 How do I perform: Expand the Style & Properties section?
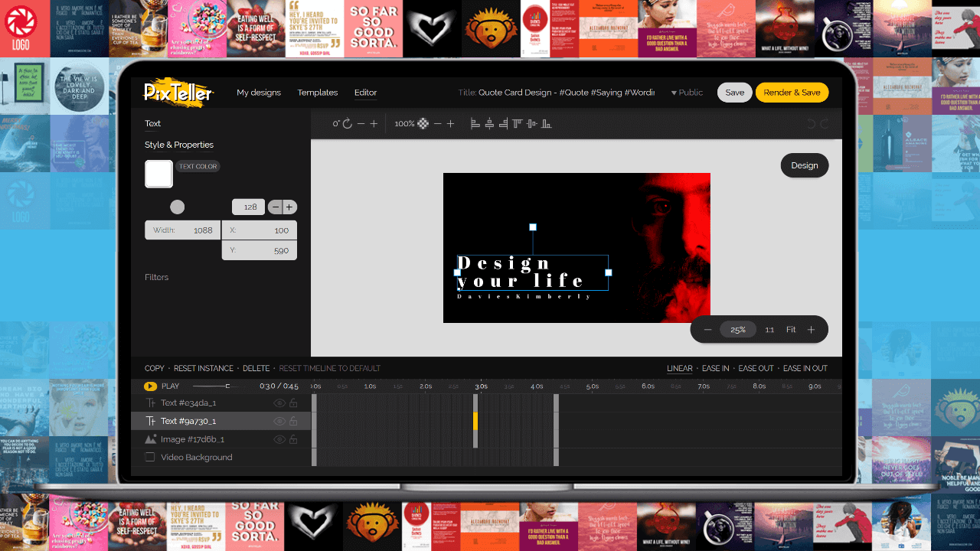(x=178, y=145)
